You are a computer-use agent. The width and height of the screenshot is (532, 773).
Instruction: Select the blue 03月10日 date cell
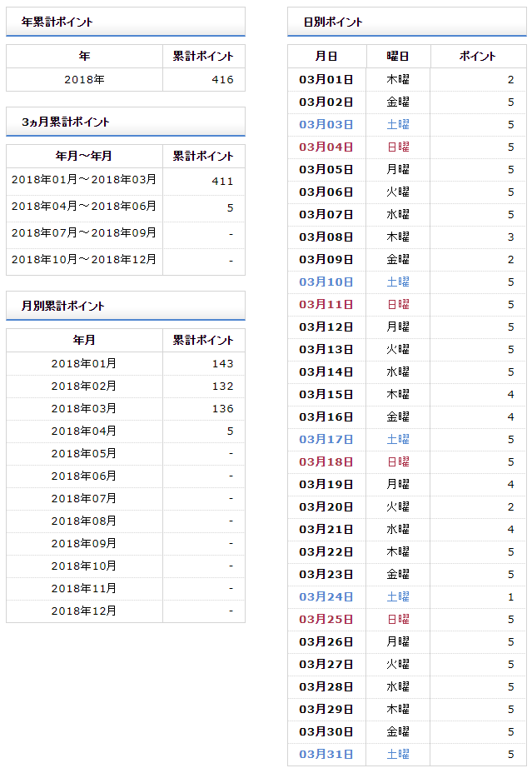[x=326, y=282]
